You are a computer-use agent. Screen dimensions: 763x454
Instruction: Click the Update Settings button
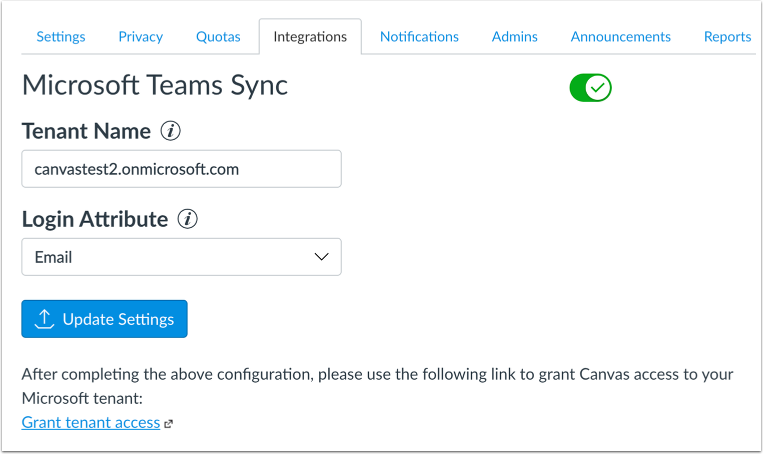tap(104, 319)
